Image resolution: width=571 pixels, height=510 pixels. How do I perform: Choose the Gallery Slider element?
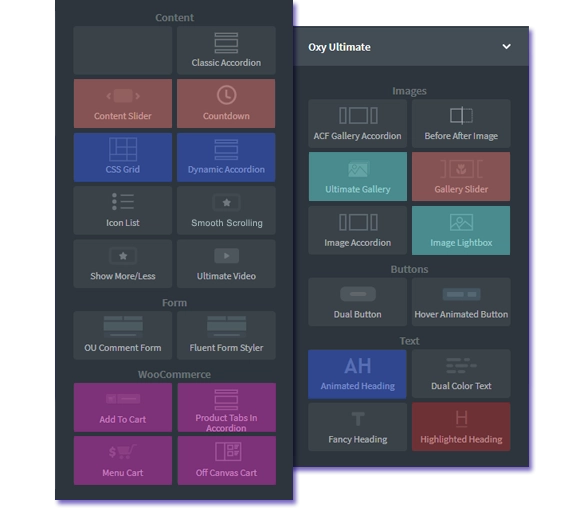(461, 177)
